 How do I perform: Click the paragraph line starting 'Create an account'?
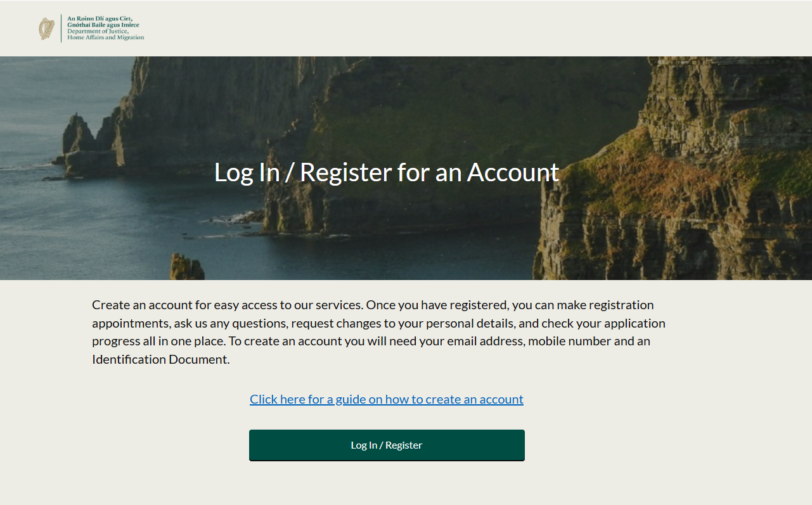pos(373,305)
